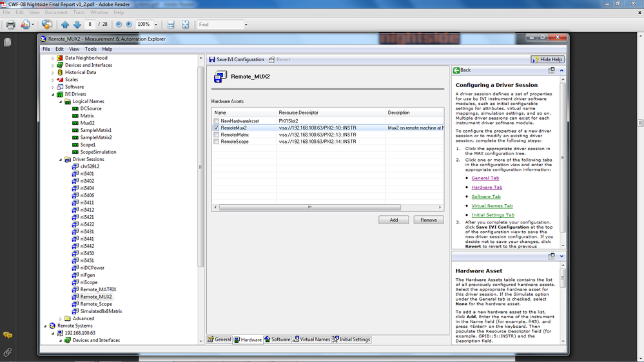Click the Back button in help

coord(462,70)
